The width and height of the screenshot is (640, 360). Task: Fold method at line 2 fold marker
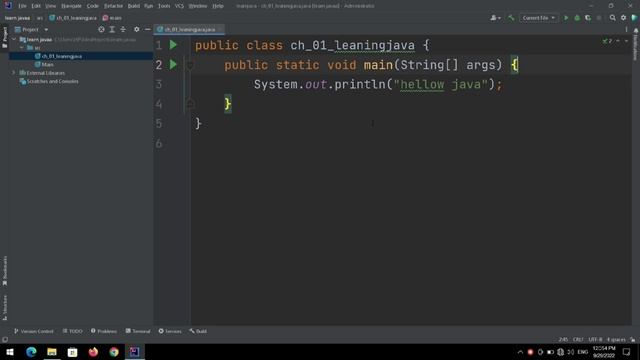(190, 65)
